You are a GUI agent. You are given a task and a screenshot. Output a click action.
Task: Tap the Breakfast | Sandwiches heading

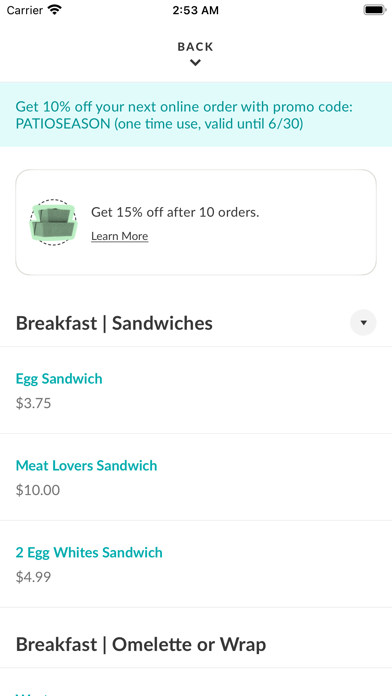click(114, 323)
